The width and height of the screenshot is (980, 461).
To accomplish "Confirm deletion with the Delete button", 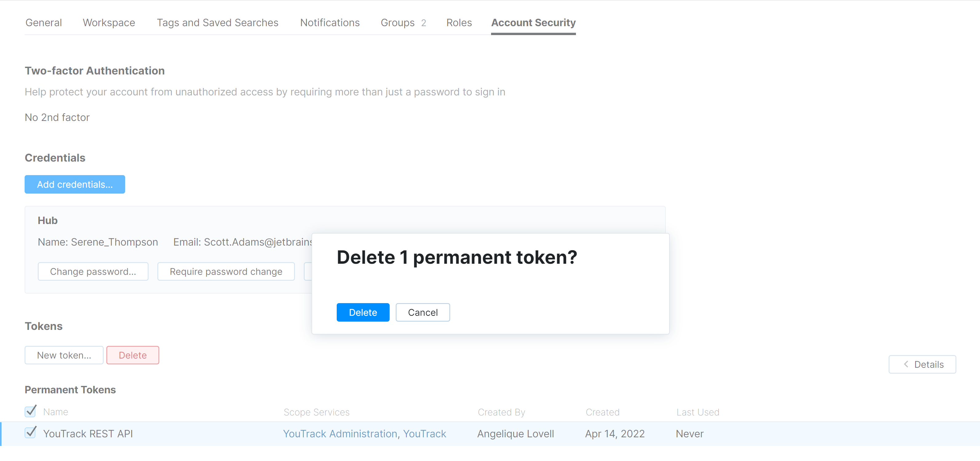I will pyautogui.click(x=363, y=312).
